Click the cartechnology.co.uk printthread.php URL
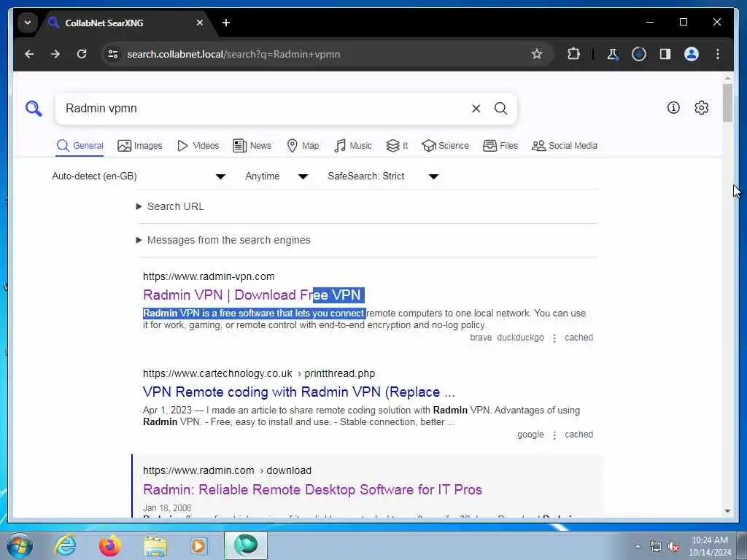Image resolution: width=747 pixels, height=560 pixels. click(259, 374)
